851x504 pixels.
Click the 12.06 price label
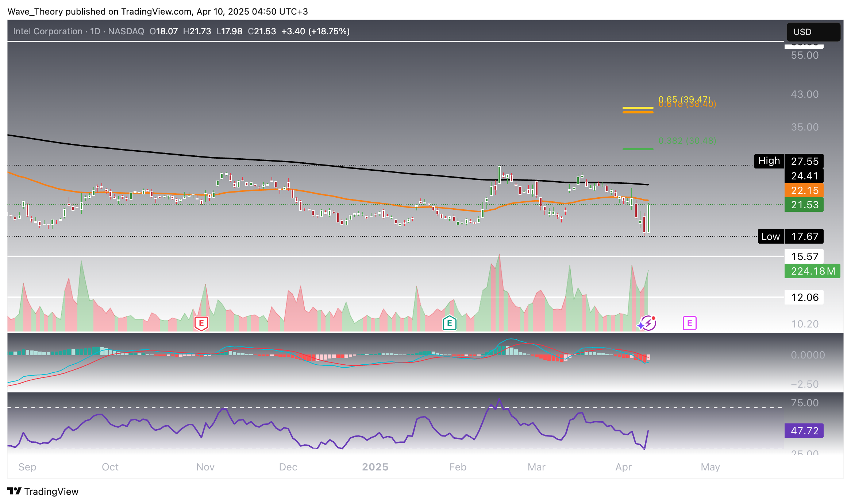[804, 297]
